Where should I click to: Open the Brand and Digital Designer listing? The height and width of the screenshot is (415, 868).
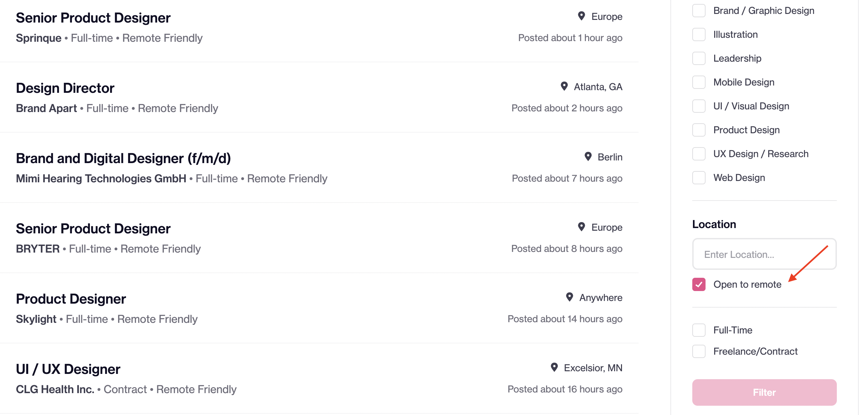(x=123, y=158)
